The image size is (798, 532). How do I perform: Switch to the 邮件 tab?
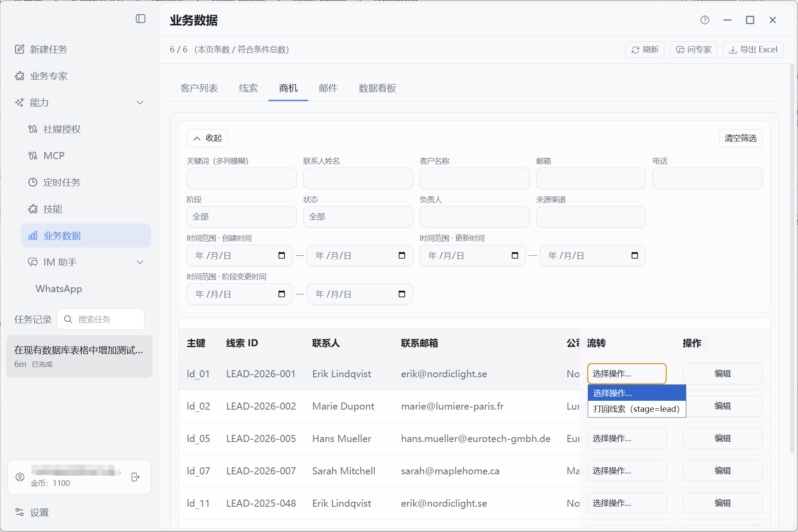pyautogui.click(x=328, y=88)
